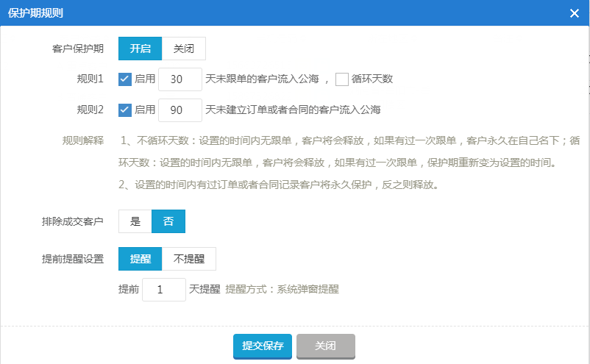
Task: Click the text 天未跟单的客户流入公海
Action: click(262, 79)
